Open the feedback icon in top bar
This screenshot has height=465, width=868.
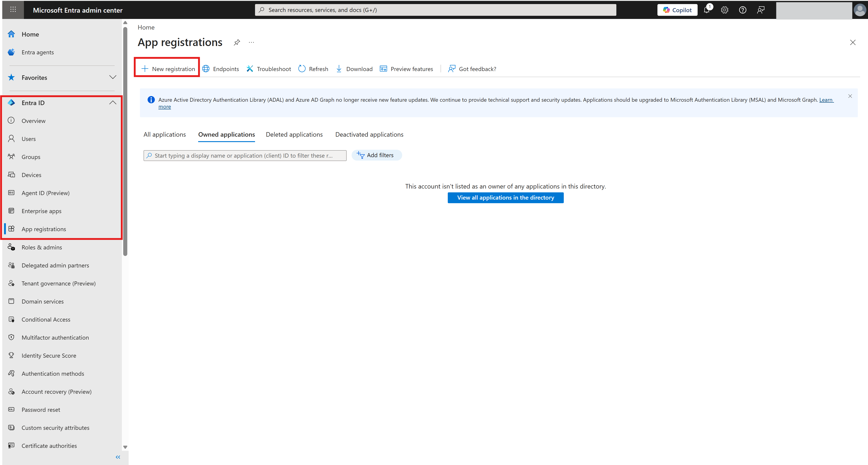pos(761,10)
